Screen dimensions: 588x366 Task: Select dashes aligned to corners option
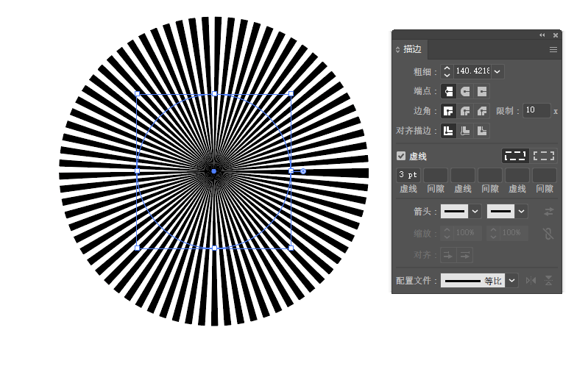[x=544, y=156]
